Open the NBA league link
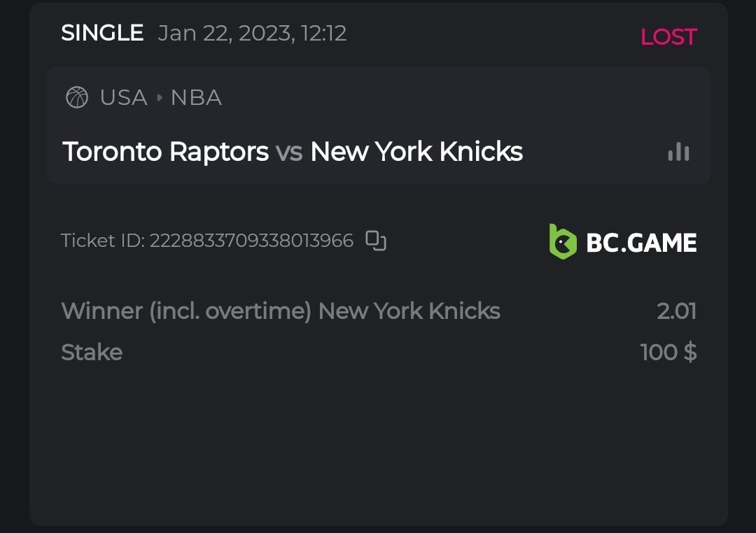756x533 pixels. coord(196,97)
